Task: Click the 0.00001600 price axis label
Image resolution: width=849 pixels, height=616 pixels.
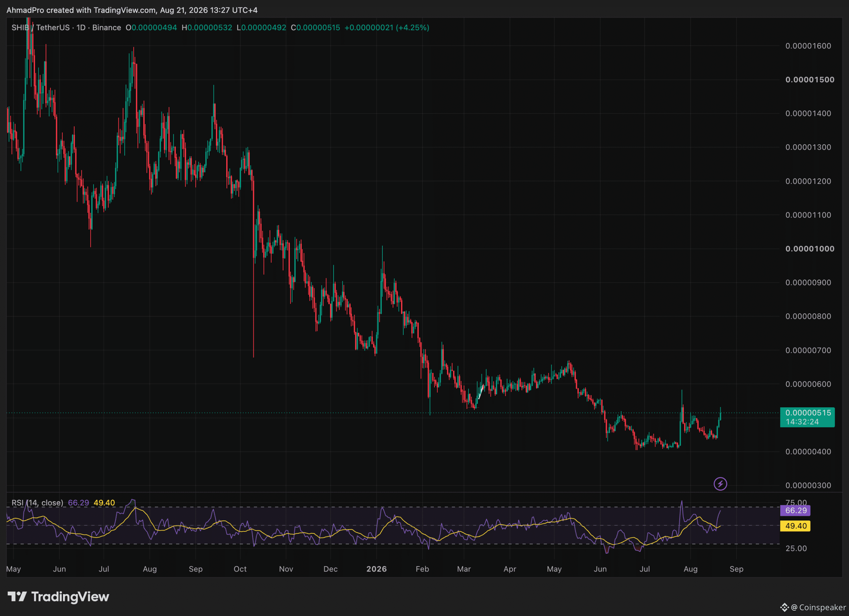Action: click(x=808, y=46)
